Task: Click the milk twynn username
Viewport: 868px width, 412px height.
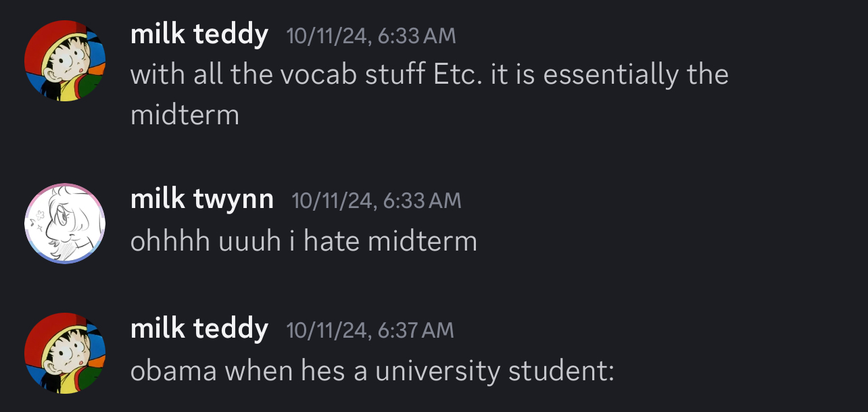Action: [x=202, y=199]
